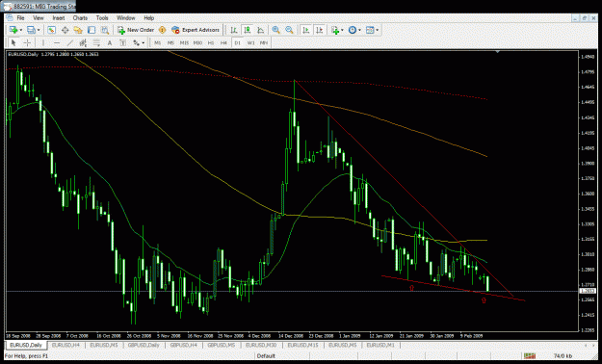
Task: Switch to M1 timeframe
Action: pyautogui.click(x=158, y=43)
